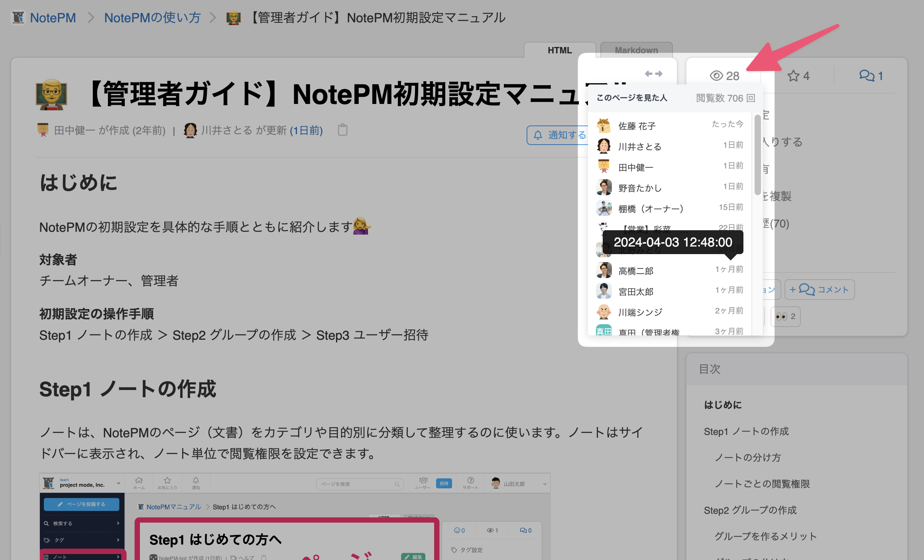Click 野音たかし's avatar photo
Viewport: 924px width, 560px height.
pyautogui.click(x=604, y=187)
